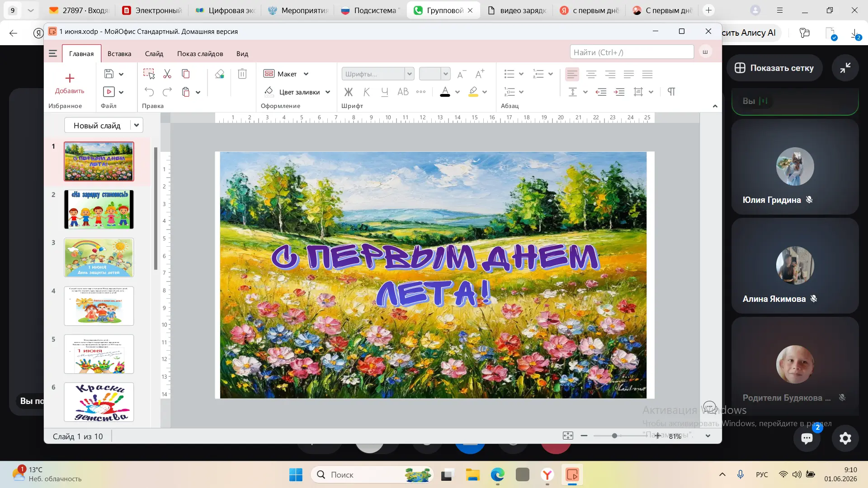Select slide 6 thumbnail (Краски детства)
The width and height of the screenshot is (868, 488).
[x=99, y=402]
